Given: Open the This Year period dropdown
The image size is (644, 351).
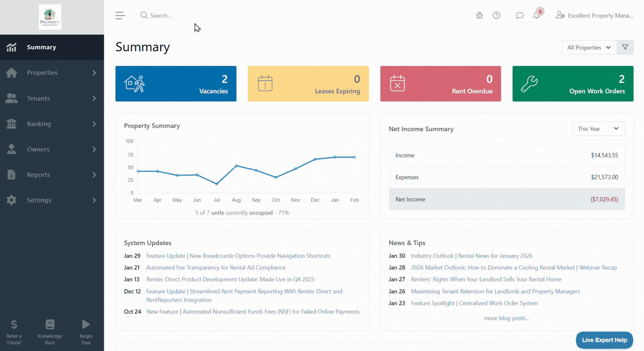Looking at the screenshot, I should (x=598, y=129).
